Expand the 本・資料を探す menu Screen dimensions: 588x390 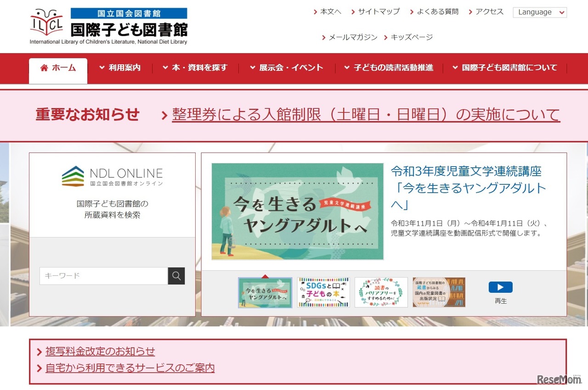pos(195,67)
